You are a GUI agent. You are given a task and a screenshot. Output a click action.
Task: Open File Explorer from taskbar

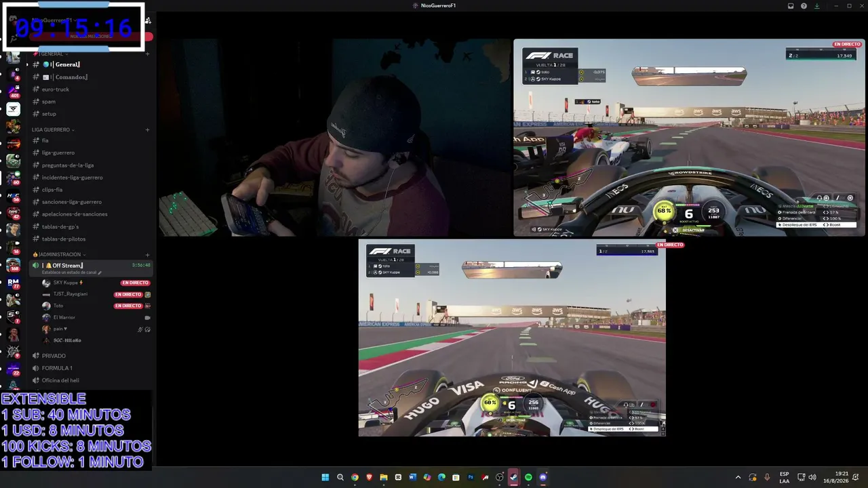384,477
